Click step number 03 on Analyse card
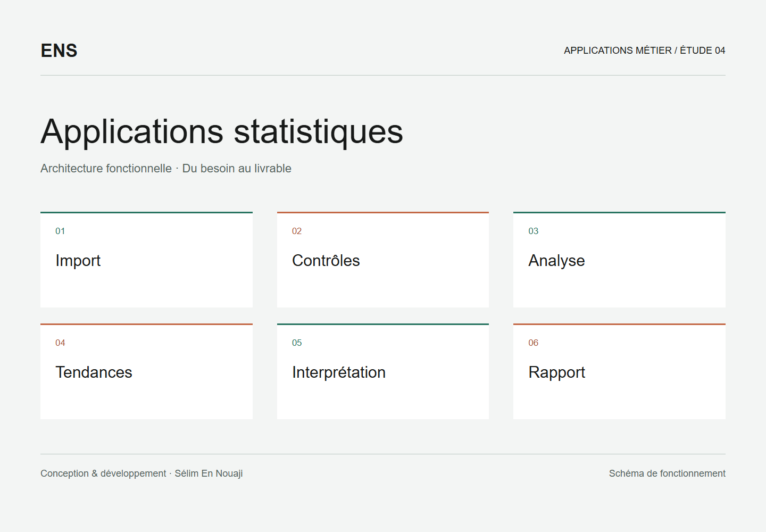This screenshot has width=766, height=532. [x=533, y=231]
